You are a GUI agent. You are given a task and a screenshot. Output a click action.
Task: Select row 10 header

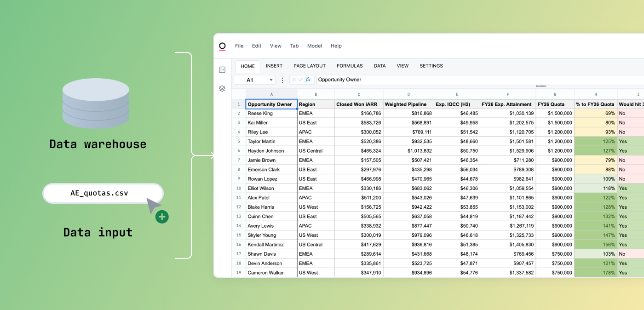pyautogui.click(x=239, y=189)
